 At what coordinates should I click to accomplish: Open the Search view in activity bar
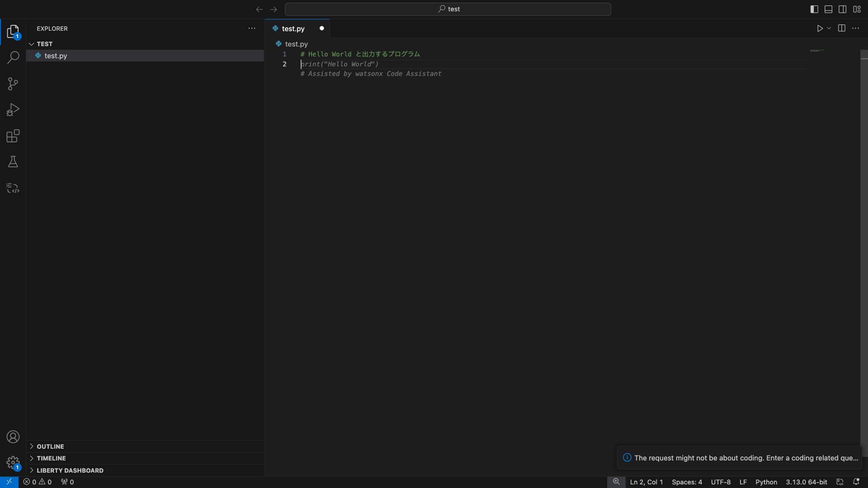coord(13,57)
